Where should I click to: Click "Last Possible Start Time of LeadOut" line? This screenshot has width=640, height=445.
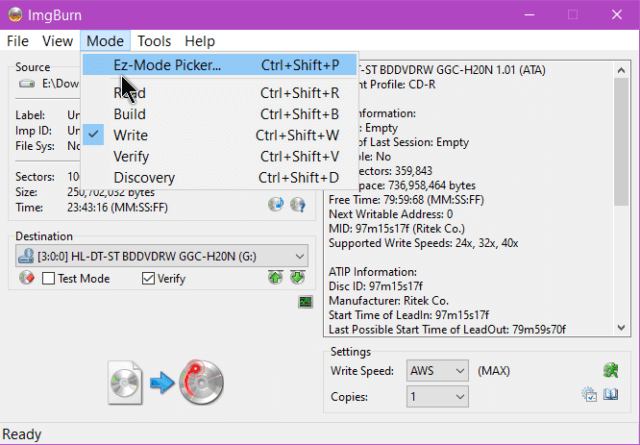click(447, 329)
